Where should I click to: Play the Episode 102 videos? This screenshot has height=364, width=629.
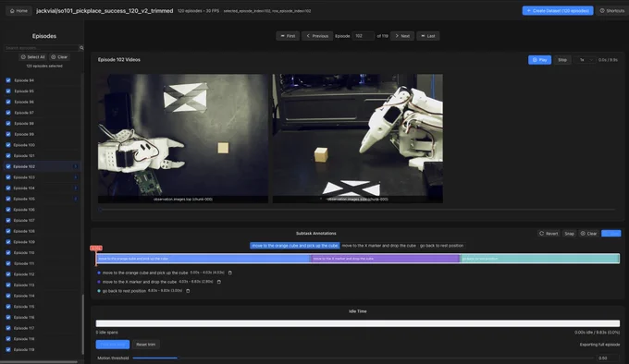click(x=539, y=60)
